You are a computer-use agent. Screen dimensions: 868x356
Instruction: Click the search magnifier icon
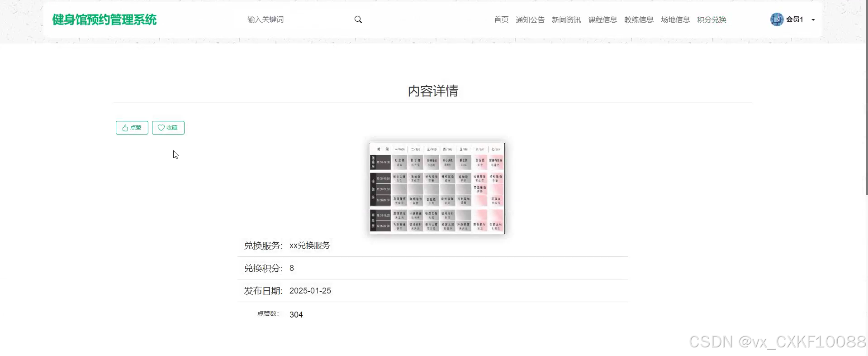358,19
